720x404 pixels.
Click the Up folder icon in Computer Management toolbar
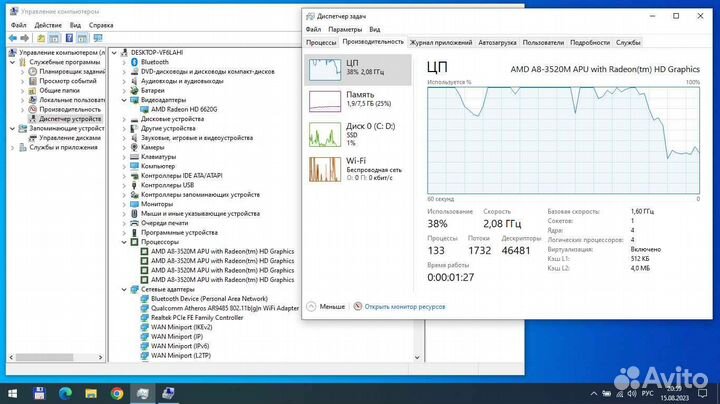41,38
